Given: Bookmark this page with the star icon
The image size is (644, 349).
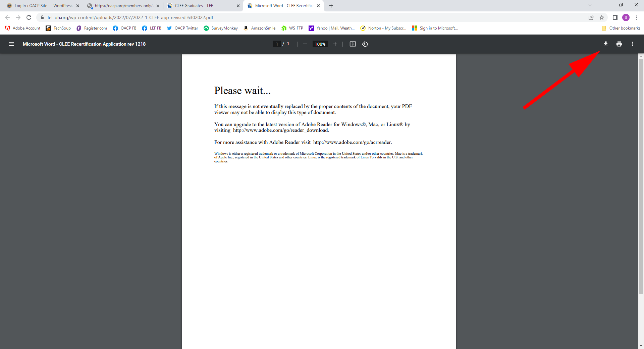Looking at the screenshot, I should 602,17.
